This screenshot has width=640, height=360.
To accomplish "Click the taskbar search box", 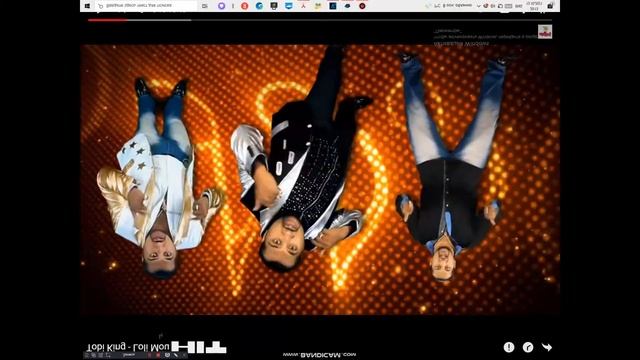I will pyautogui.click(x=146, y=6).
